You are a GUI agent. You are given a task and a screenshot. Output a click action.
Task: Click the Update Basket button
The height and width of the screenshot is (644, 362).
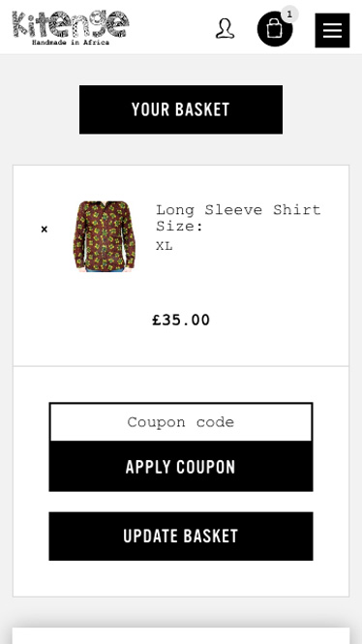(x=181, y=536)
